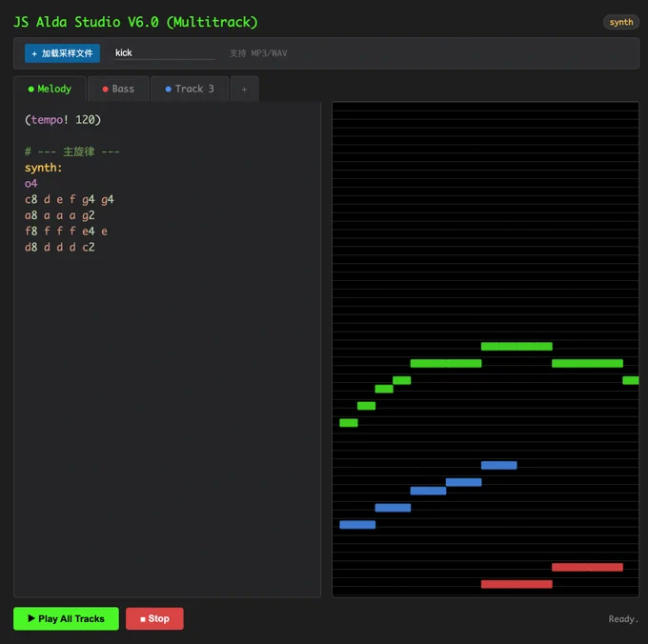Click the line 'c8 d e f g4 g4'
648x644 pixels.
click(x=69, y=199)
